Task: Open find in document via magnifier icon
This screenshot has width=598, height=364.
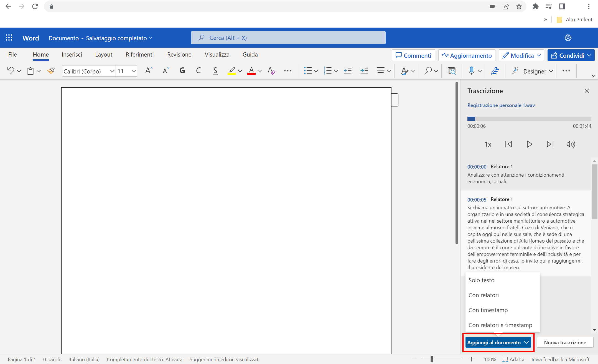Action: click(428, 71)
